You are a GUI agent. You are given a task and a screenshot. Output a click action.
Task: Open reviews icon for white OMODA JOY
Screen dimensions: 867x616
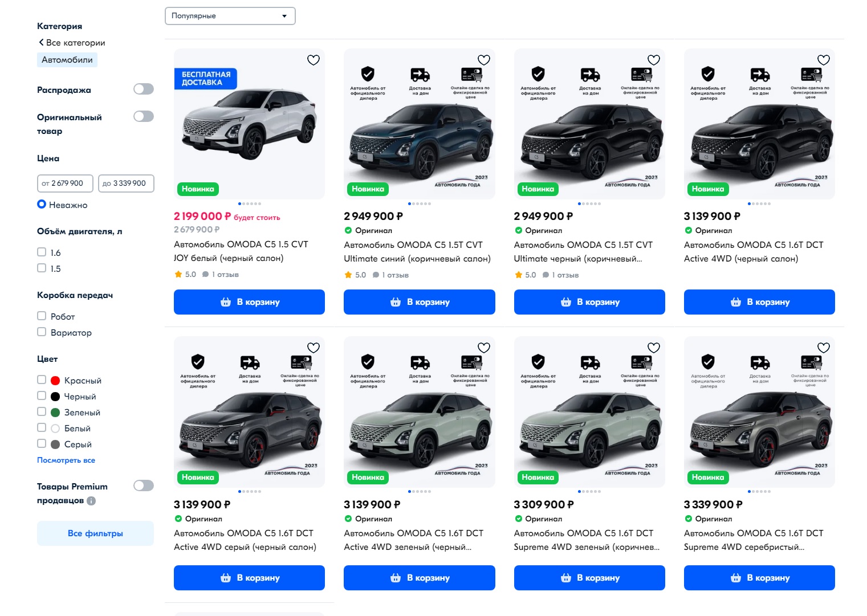[x=206, y=274]
